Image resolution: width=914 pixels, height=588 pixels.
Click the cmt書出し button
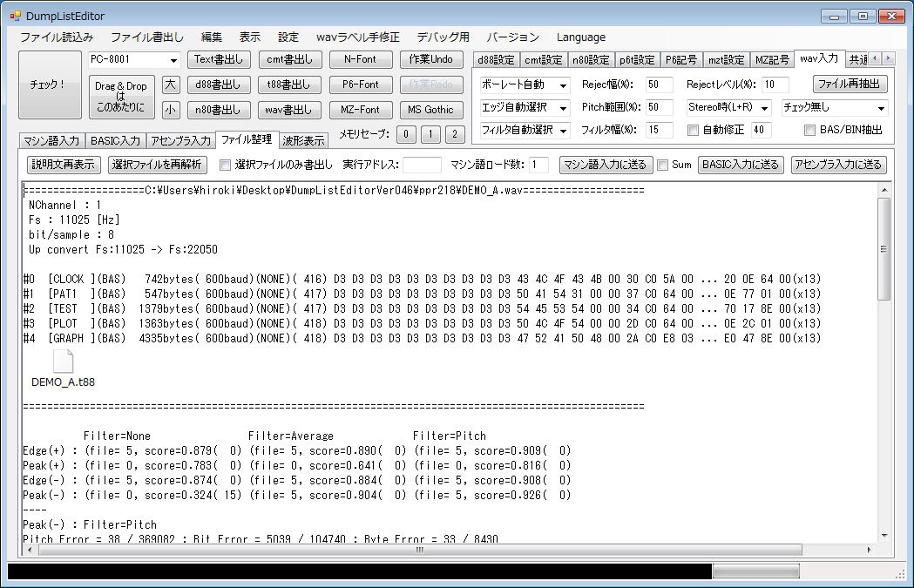pyautogui.click(x=289, y=59)
